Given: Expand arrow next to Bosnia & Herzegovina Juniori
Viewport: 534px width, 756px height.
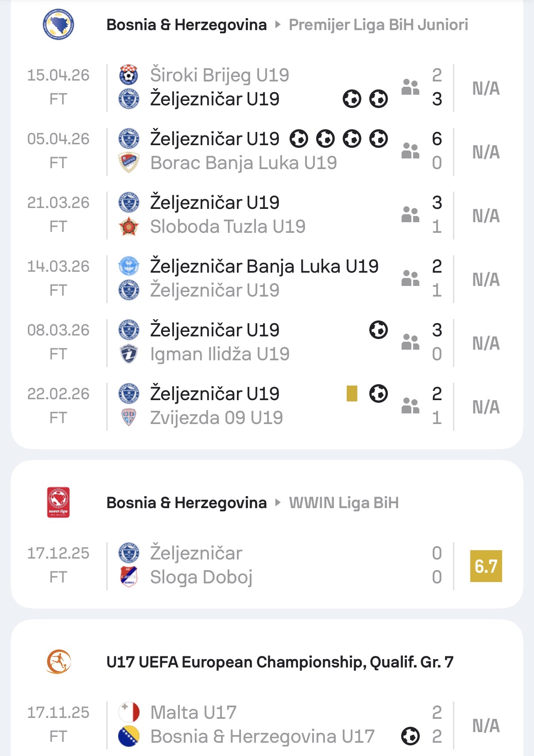Looking at the screenshot, I should coord(278,25).
